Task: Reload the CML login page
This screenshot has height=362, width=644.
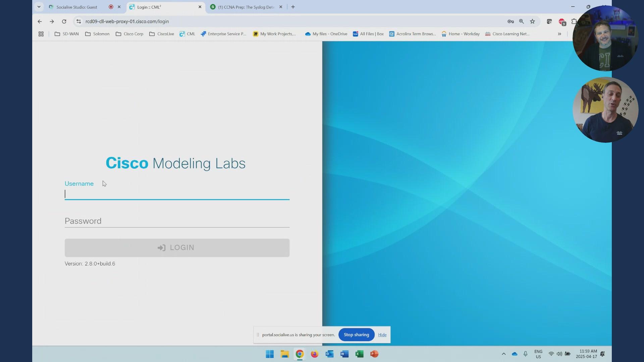Action: (64, 21)
